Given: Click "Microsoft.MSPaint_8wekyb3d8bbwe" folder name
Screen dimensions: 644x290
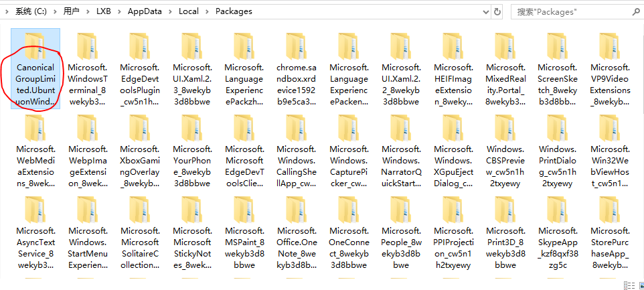Looking at the screenshot, I should (244, 248).
